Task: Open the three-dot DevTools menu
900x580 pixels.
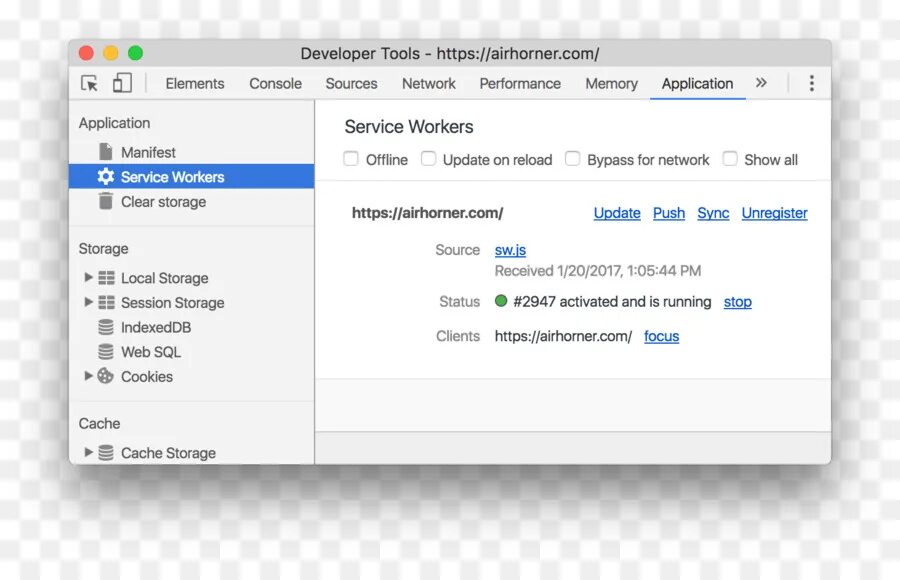Action: point(811,83)
